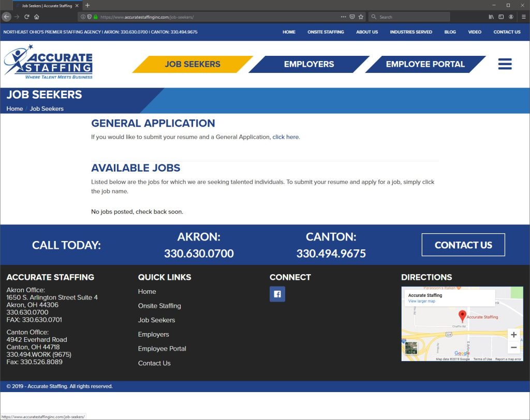Select the yellow JOB SEEKERS banner button
The width and height of the screenshot is (530, 420).
[x=193, y=64]
